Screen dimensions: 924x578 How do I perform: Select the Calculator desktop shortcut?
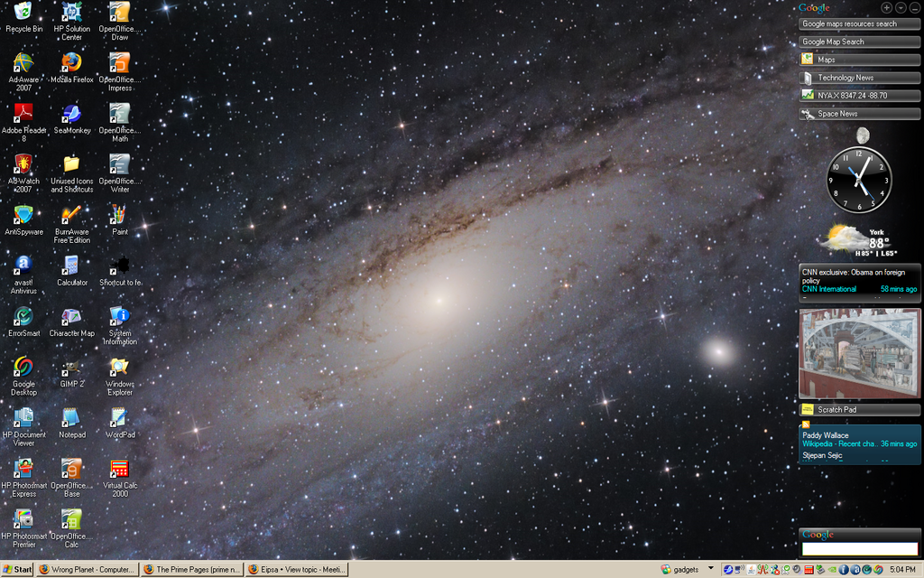[72, 270]
